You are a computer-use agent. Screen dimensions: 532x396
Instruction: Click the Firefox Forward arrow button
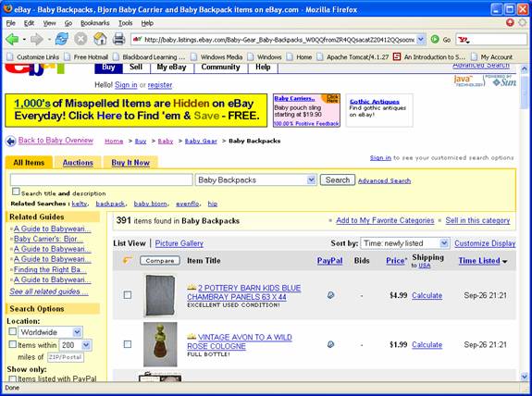tap(37, 40)
